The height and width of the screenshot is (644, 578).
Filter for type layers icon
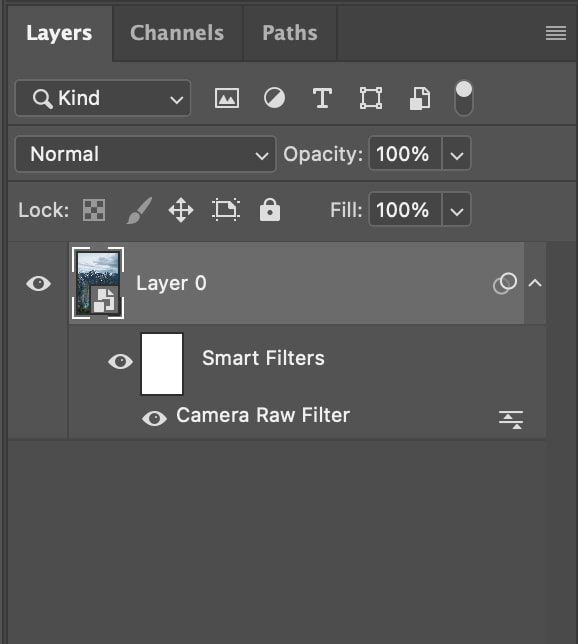point(322,99)
